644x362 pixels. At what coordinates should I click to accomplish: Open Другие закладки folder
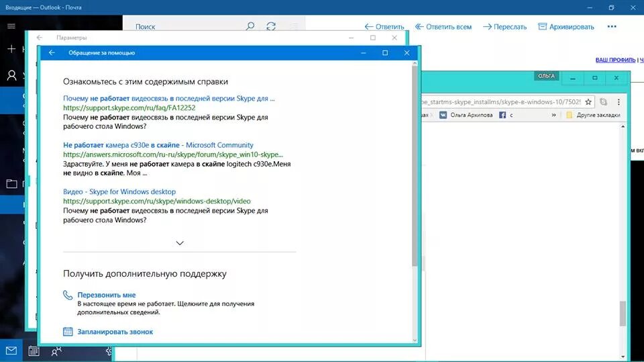point(593,116)
